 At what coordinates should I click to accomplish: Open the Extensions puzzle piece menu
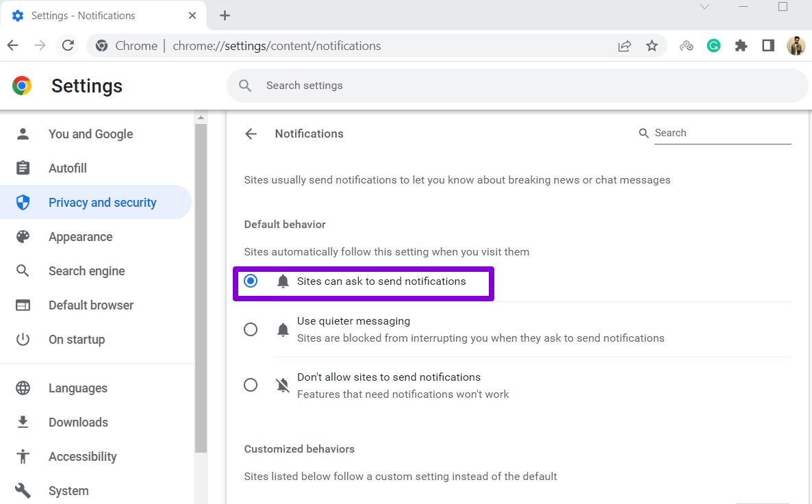tap(741, 46)
